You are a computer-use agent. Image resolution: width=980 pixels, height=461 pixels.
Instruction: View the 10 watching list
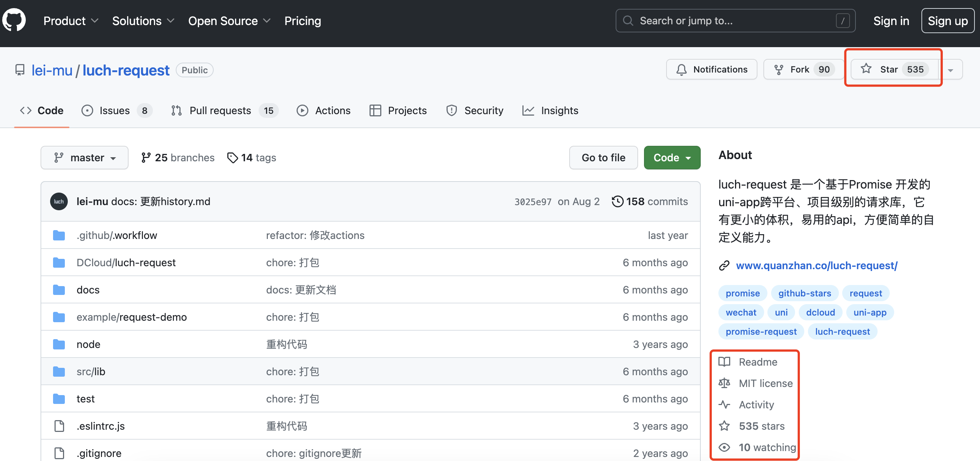tap(757, 447)
